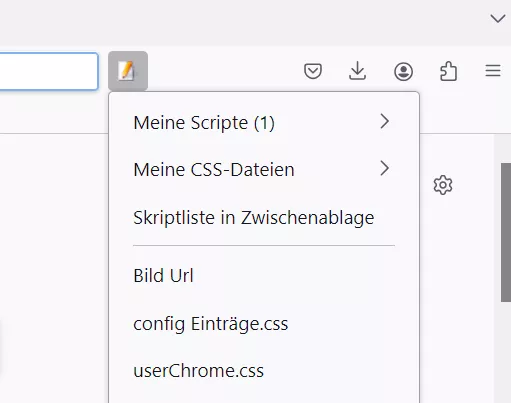Save page to Pocket icon
The width and height of the screenshot is (511, 403).
[313, 71]
